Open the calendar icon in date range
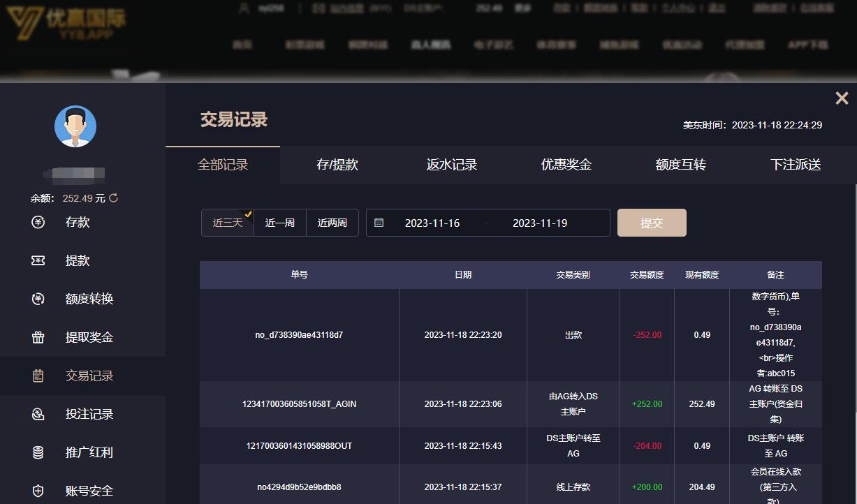The image size is (857, 504). (379, 223)
